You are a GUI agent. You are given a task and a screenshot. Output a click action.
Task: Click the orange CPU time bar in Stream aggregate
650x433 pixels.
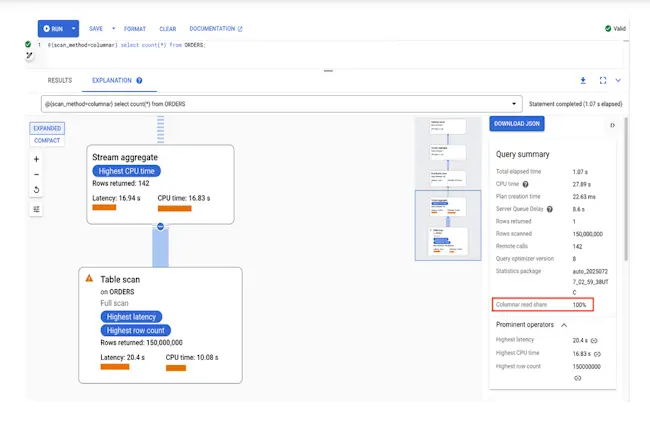click(175, 208)
